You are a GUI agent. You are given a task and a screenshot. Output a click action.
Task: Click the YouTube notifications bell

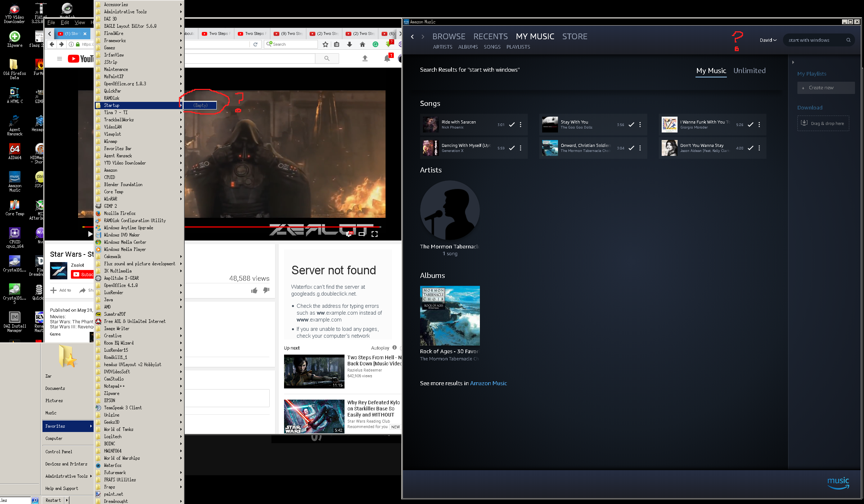tap(387, 58)
